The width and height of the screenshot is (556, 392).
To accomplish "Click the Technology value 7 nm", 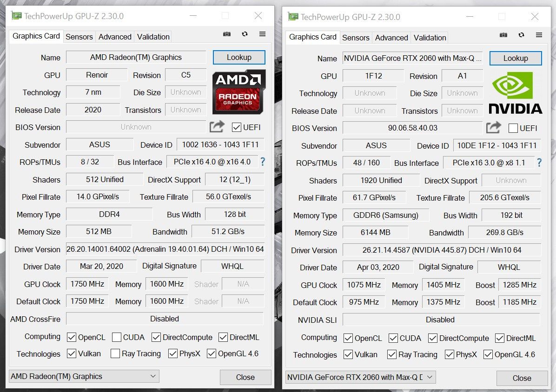I will click(x=93, y=92).
